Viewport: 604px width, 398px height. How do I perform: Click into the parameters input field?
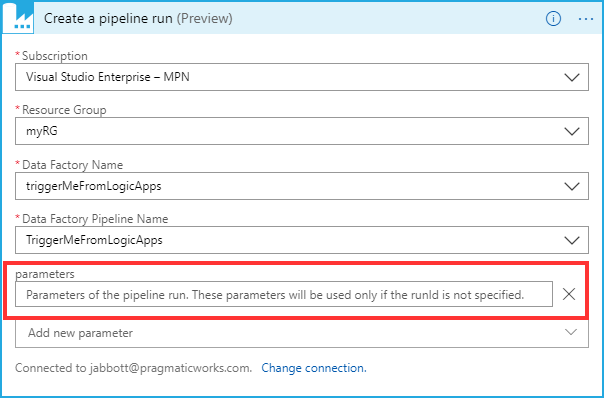coord(284,294)
